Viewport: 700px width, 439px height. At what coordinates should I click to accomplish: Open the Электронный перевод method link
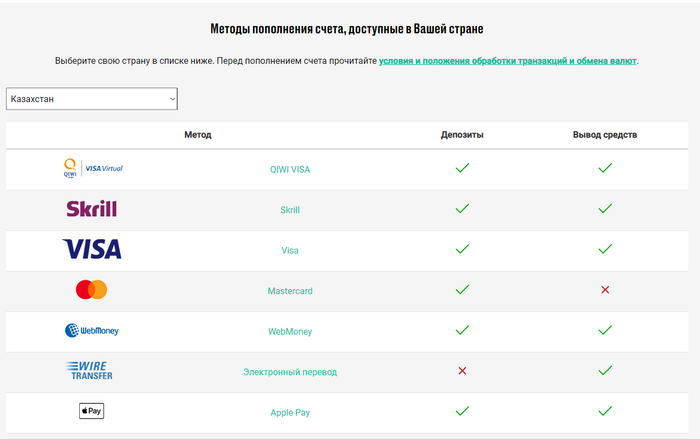click(290, 372)
